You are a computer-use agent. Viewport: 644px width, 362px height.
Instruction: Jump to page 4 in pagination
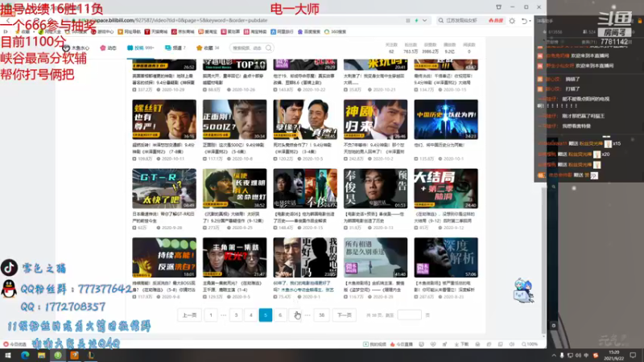[251, 315]
